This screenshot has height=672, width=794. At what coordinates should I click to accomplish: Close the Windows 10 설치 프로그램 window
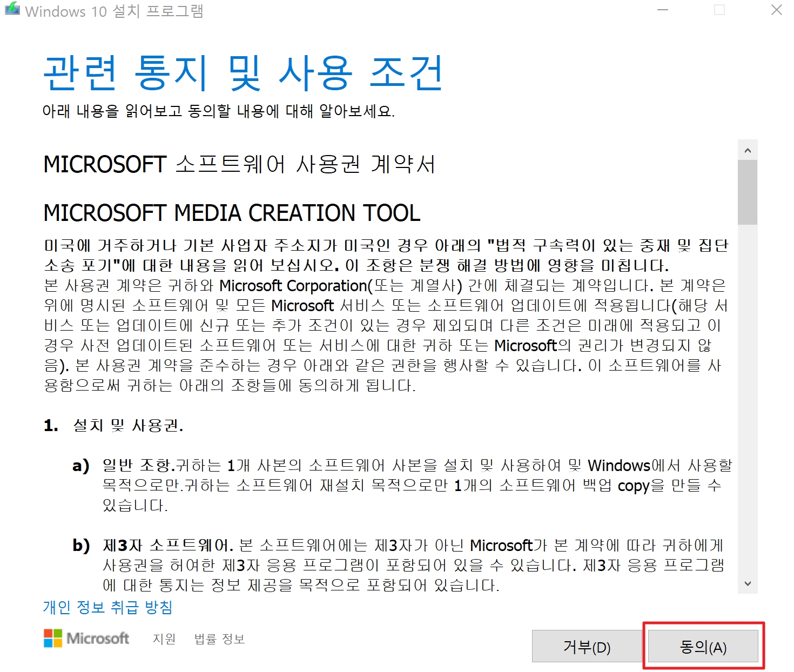pos(777,10)
